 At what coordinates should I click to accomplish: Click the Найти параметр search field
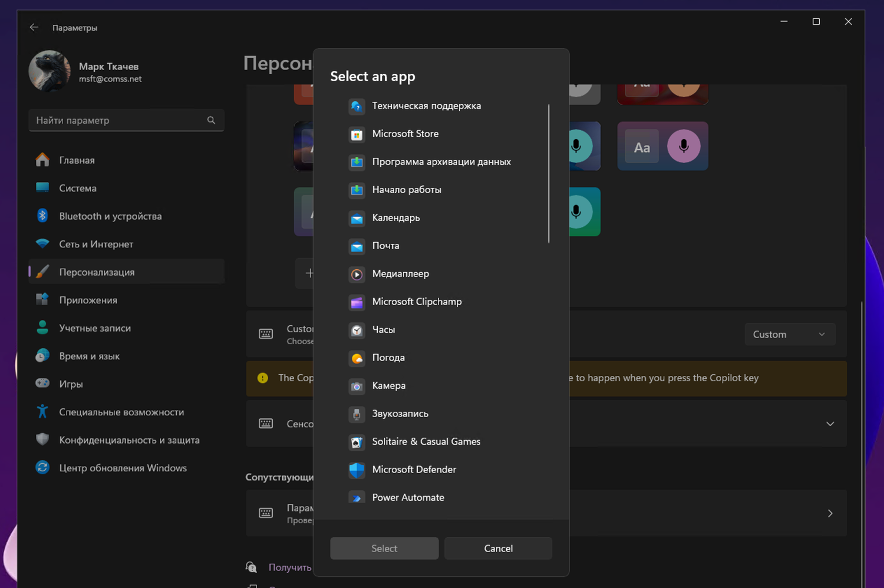tap(118, 120)
